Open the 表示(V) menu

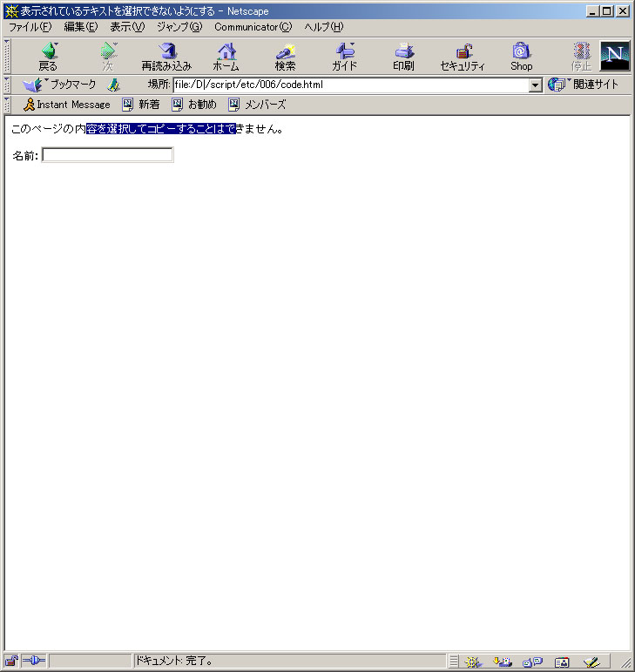pos(127,27)
